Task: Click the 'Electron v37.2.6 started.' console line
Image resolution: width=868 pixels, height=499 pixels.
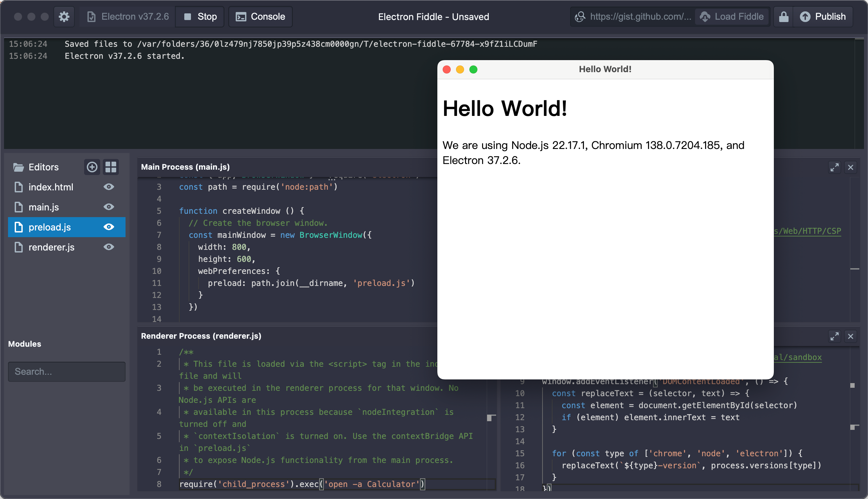Action: click(125, 56)
